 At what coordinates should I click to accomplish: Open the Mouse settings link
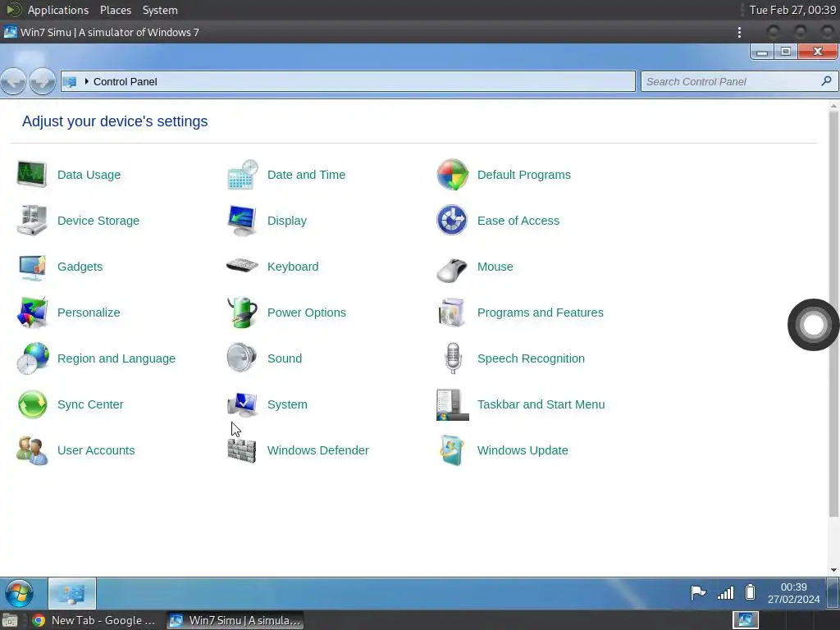[x=495, y=267]
